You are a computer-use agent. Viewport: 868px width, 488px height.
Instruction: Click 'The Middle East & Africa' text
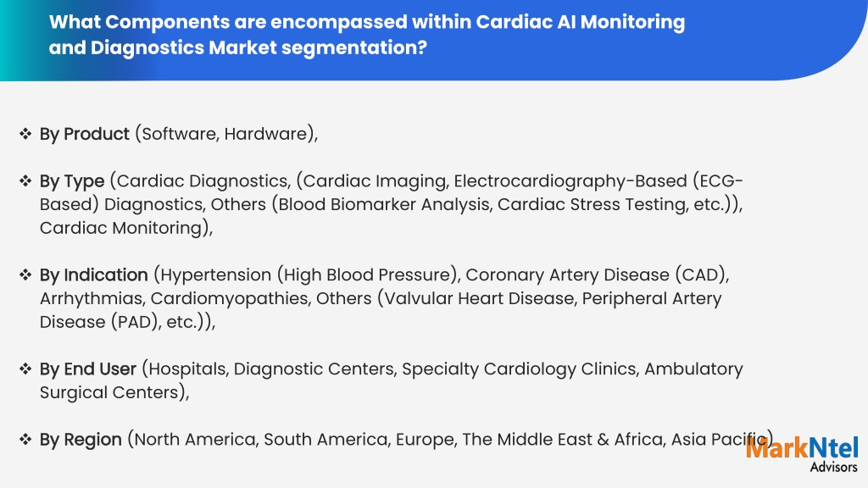tap(563, 440)
